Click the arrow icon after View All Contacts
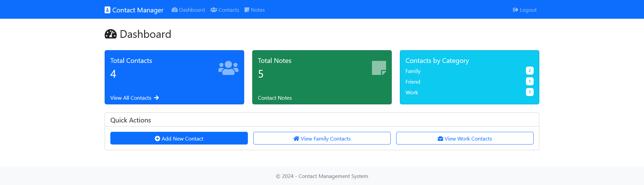 click(156, 98)
